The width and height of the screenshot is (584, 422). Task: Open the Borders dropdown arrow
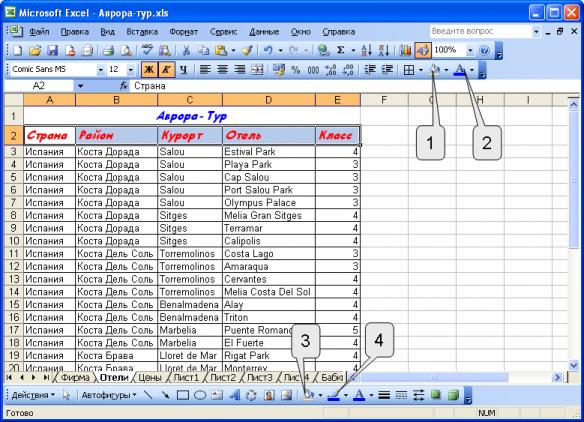(421, 70)
